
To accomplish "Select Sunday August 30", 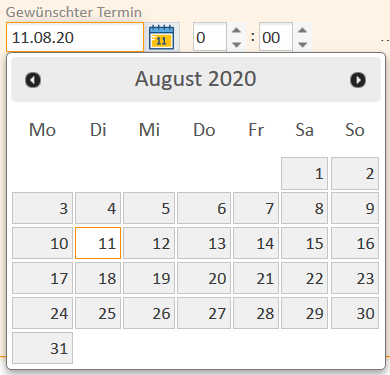I will click(x=355, y=313).
